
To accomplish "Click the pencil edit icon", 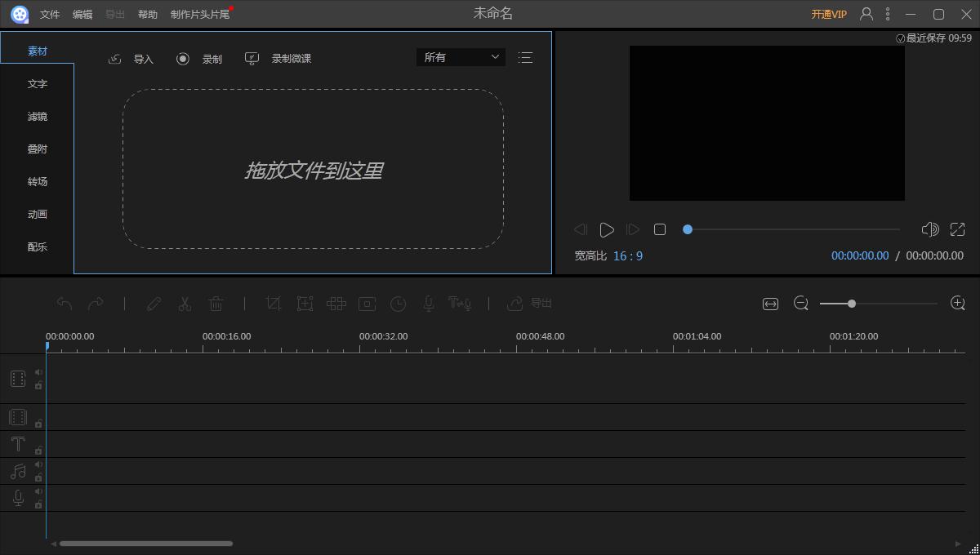I will pos(154,303).
